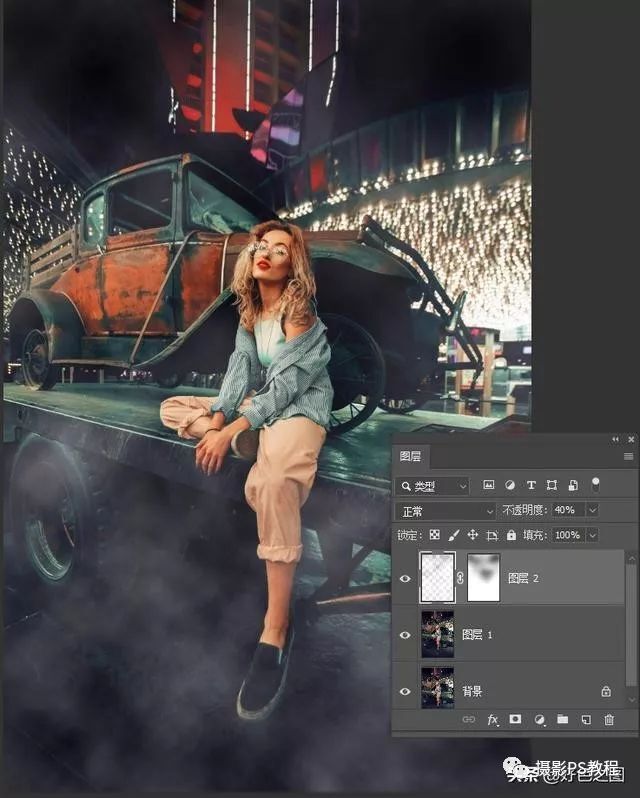The image size is (640, 798).
Task: Delete layer using the trash icon
Action: (x=608, y=719)
